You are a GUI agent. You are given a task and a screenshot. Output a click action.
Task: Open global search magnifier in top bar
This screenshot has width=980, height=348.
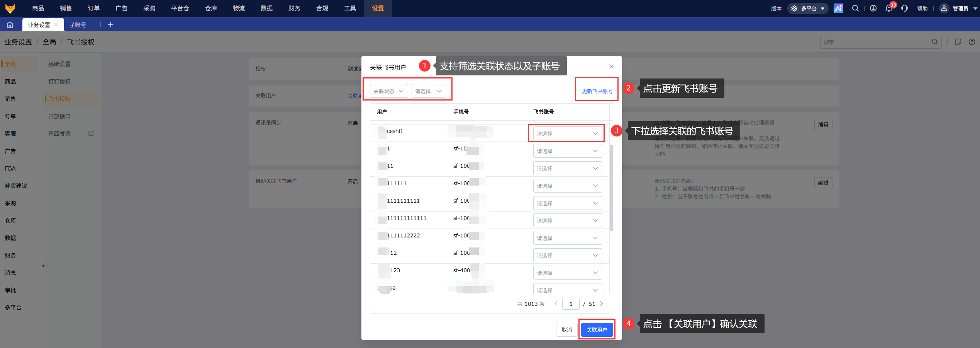855,8
